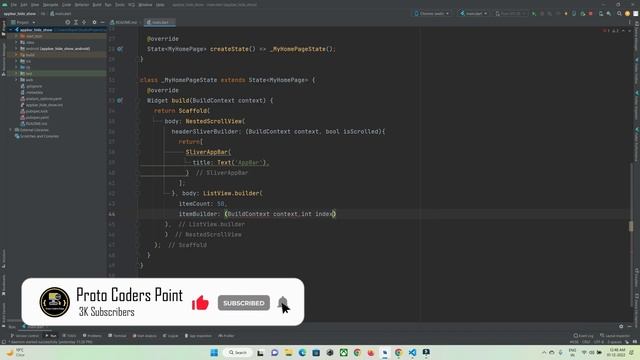Viewport: 640px width, 360px height.
Task: Hide the Project panel with minus icon
Action: pos(102,22)
